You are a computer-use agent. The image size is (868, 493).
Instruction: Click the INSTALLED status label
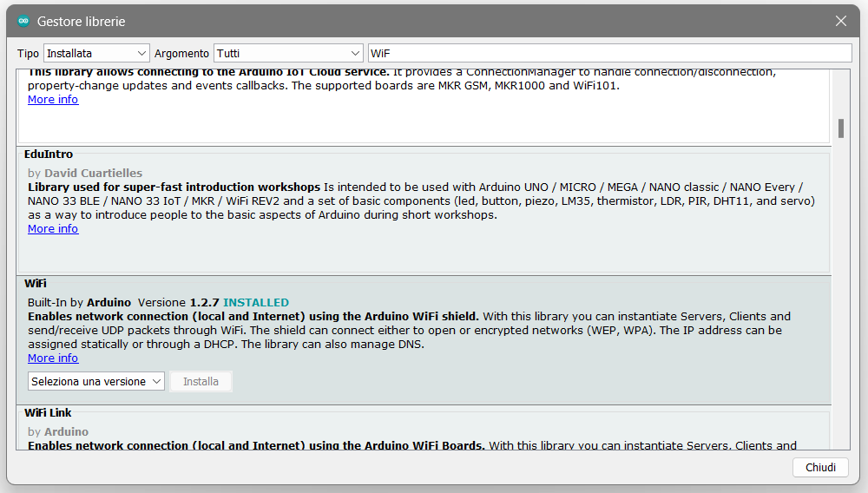256,303
